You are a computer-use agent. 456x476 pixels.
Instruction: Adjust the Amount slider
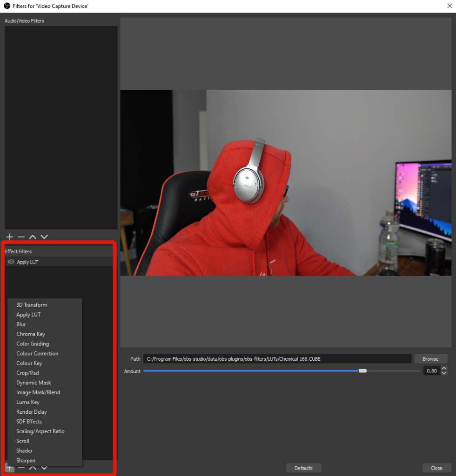point(363,370)
